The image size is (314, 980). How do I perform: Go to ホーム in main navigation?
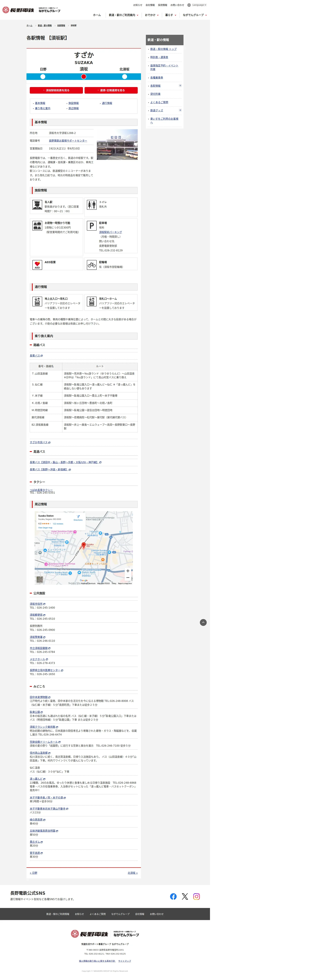click(97, 15)
